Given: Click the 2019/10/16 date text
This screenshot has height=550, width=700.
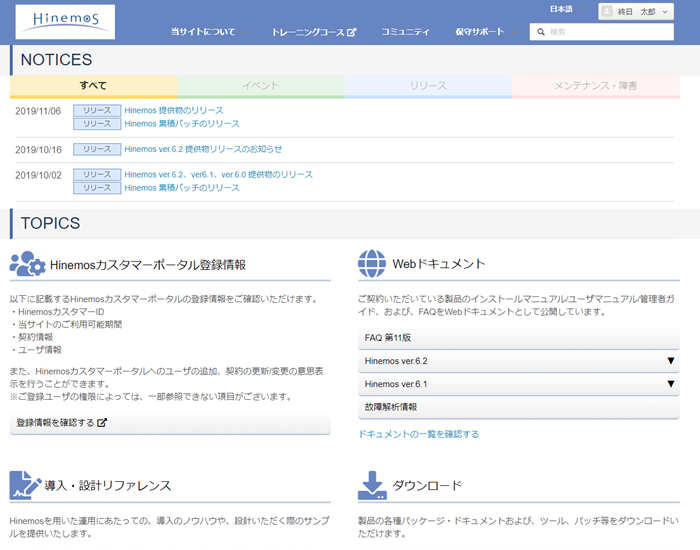Looking at the screenshot, I should (38, 150).
